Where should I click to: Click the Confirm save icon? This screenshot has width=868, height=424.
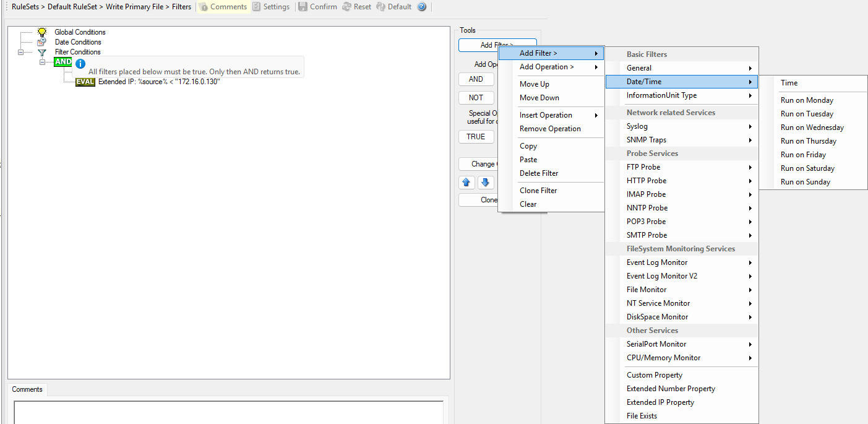(x=303, y=7)
